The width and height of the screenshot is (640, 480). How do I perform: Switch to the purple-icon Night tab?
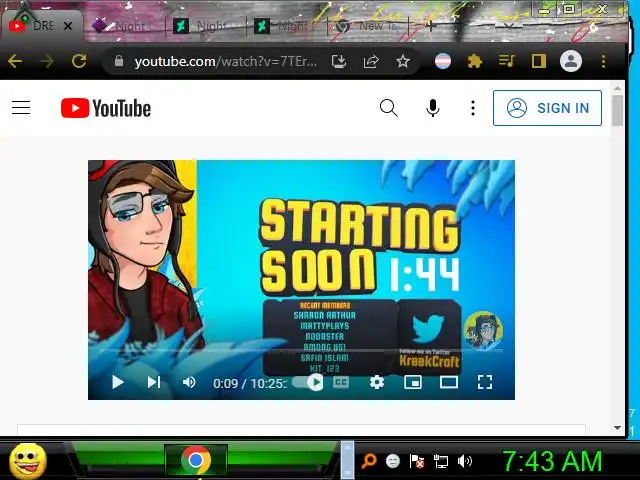pos(122,26)
